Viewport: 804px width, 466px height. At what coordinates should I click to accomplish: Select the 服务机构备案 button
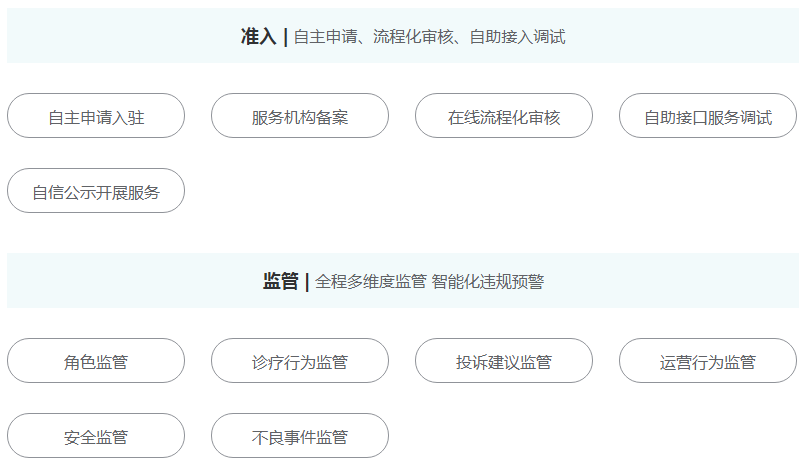300,115
